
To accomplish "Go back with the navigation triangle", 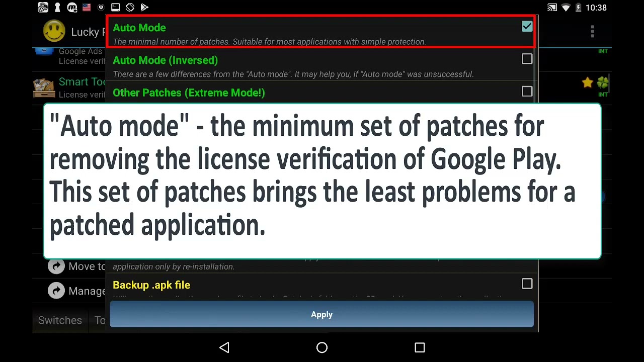I will click(x=224, y=347).
